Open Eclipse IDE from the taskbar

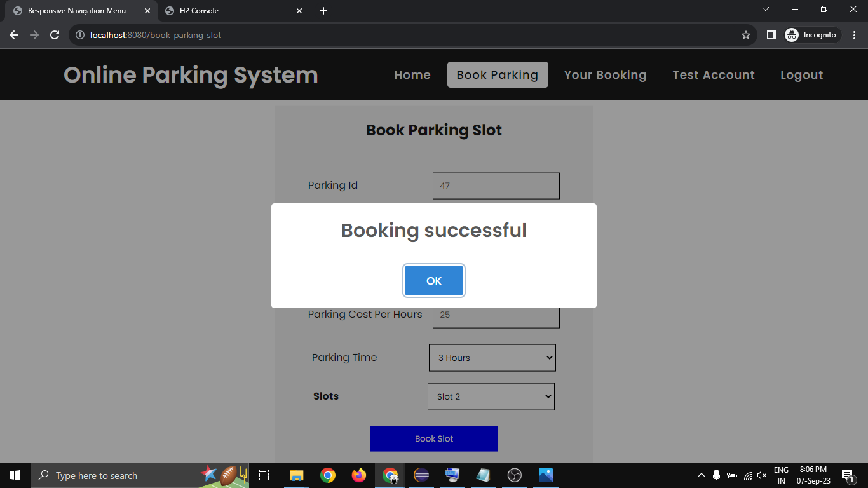click(x=421, y=475)
